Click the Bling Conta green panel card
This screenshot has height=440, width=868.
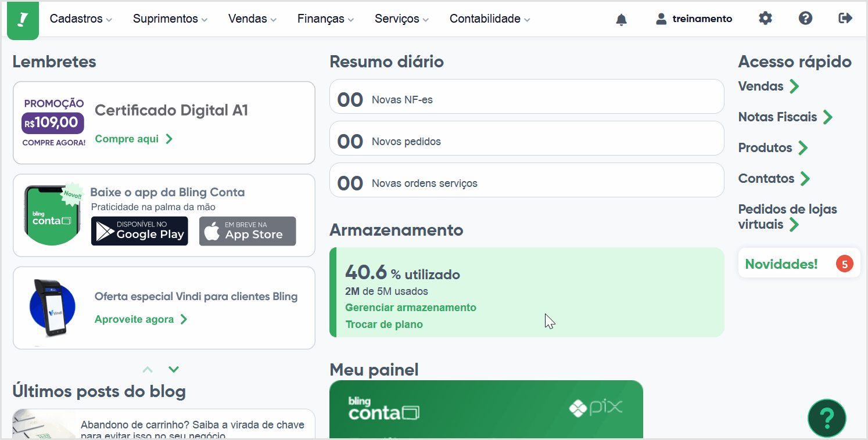[486, 410]
